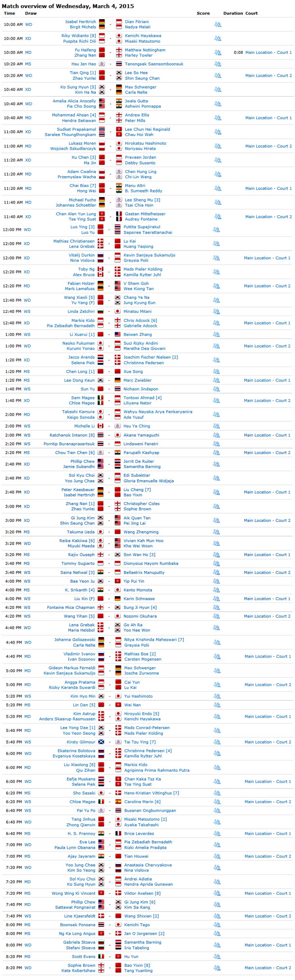Open head-to-head icon for Li Xuerui match

[216, 334]
